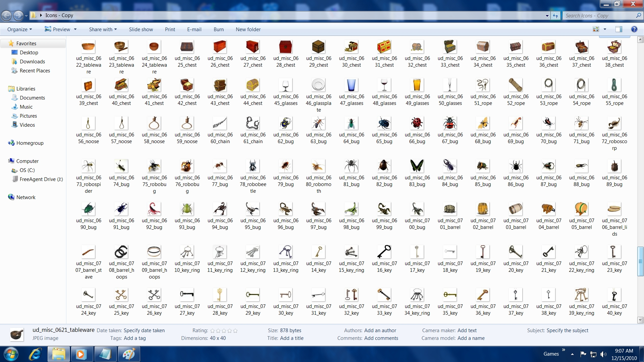
Task: Toggle the preview pane button
Action: [x=619, y=29]
